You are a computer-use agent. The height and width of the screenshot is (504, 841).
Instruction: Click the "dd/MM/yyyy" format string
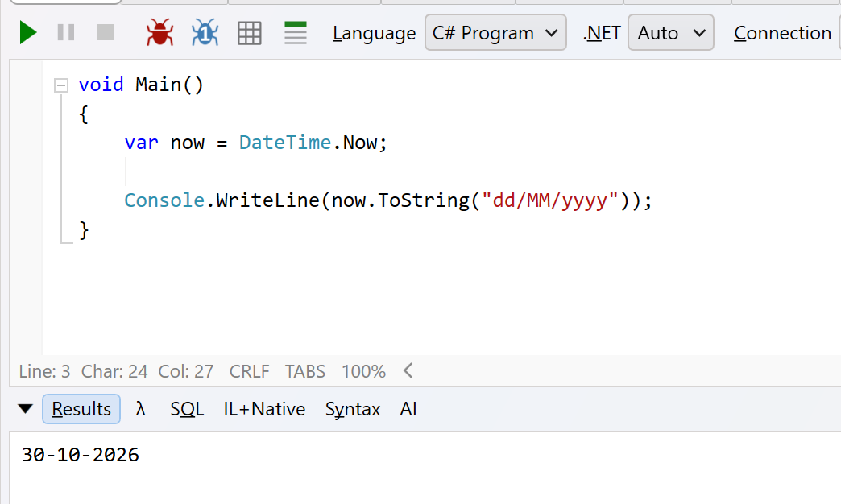(x=549, y=200)
